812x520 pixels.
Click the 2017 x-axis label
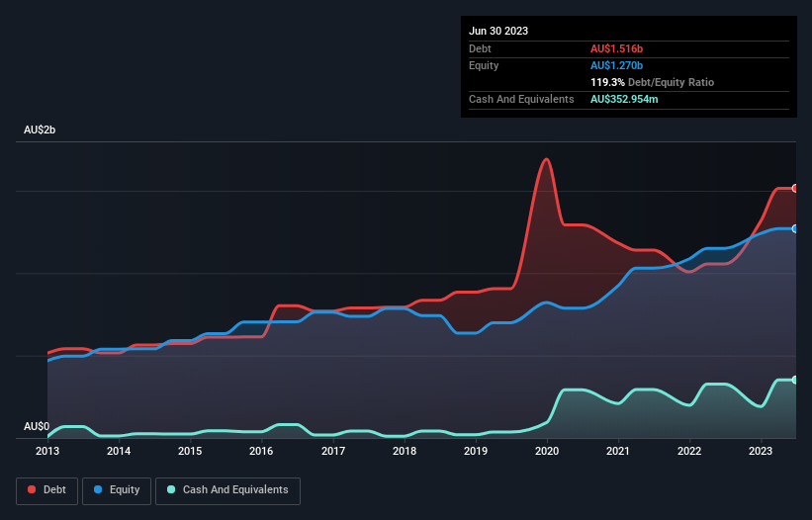tap(333, 451)
